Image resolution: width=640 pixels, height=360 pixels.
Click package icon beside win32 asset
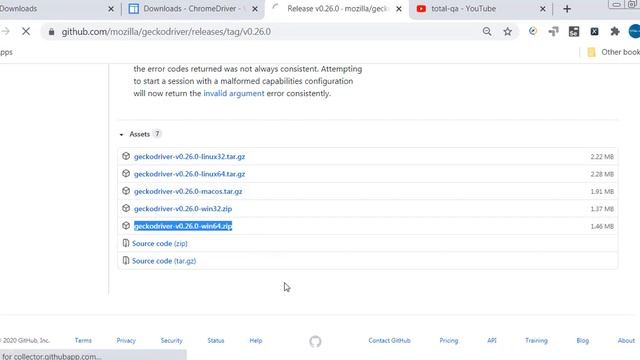[126, 208]
